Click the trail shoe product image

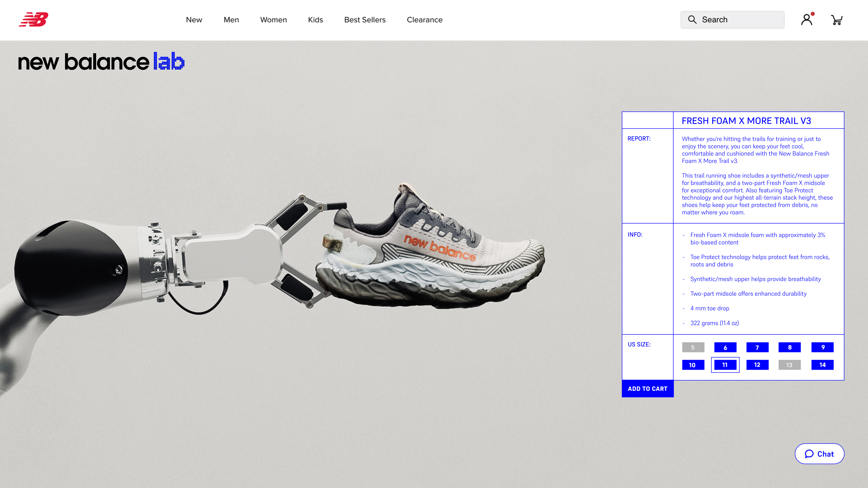pyautogui.click(x=431, y=249)
